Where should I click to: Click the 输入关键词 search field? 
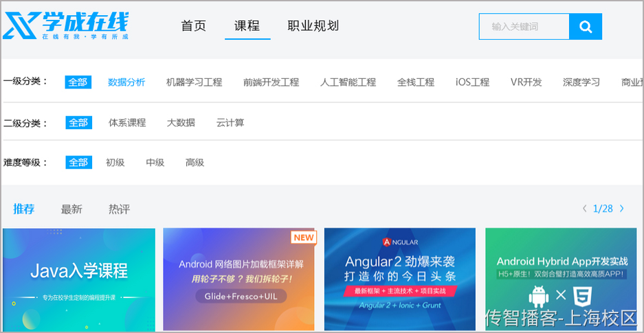point(524,27)
